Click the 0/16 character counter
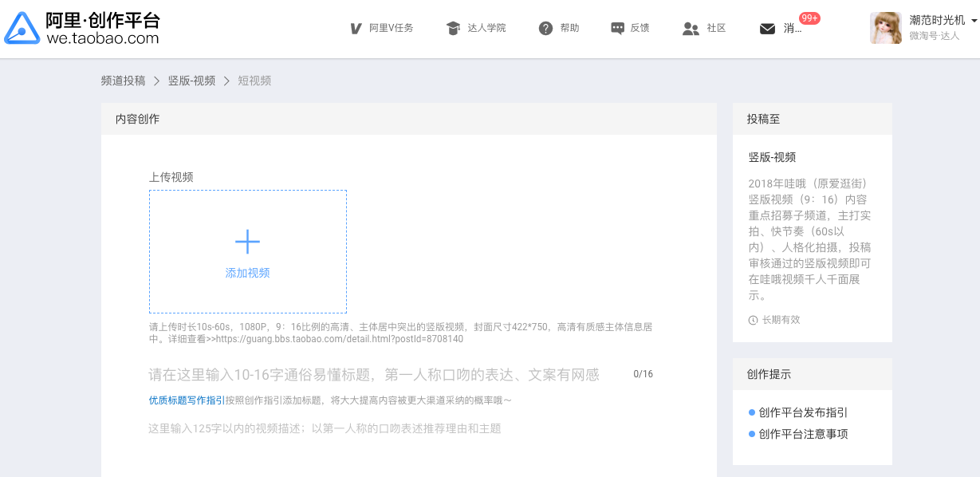The height and width of the screenshot is (477, 980). (643, 374)
